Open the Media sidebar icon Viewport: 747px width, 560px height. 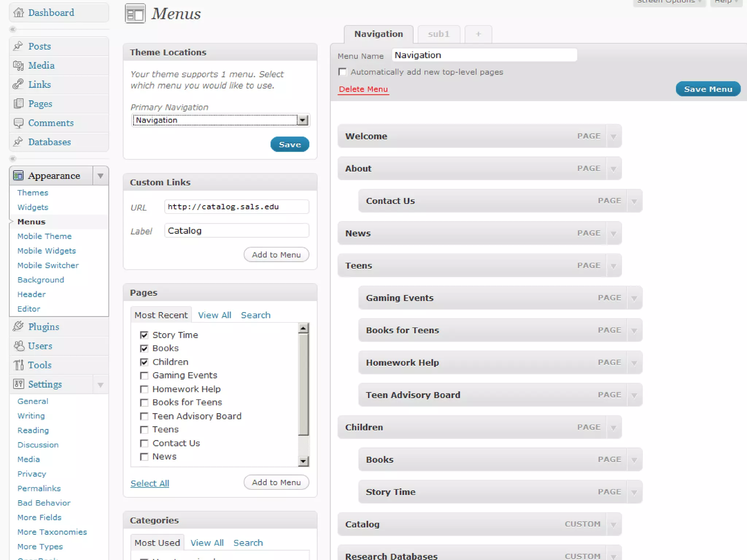18,66
